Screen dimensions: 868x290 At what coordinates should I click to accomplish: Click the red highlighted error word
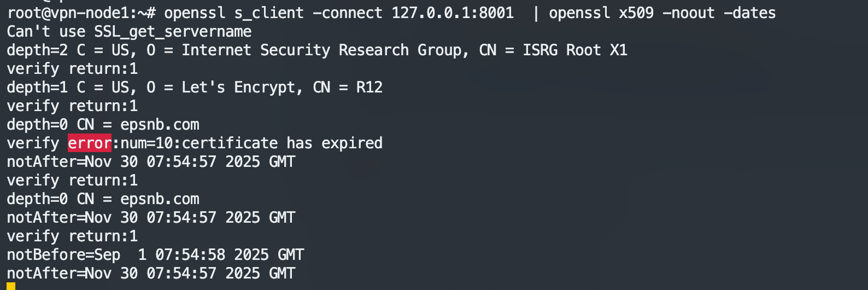point(90,143)
